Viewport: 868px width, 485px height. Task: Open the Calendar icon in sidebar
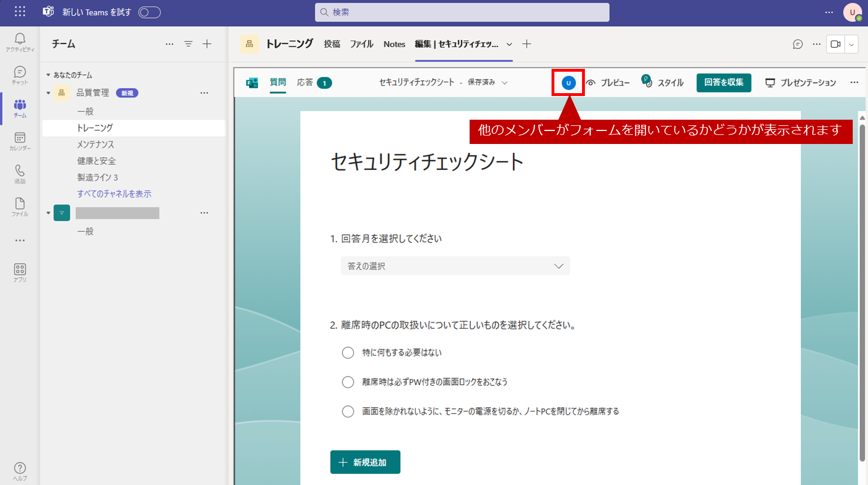point(20,141)
